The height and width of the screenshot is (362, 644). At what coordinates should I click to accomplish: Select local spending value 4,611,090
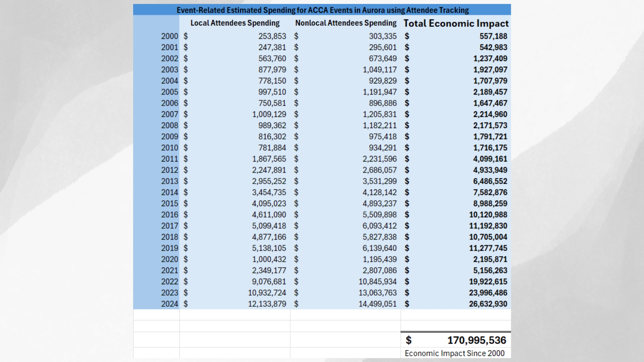[269, 215]
